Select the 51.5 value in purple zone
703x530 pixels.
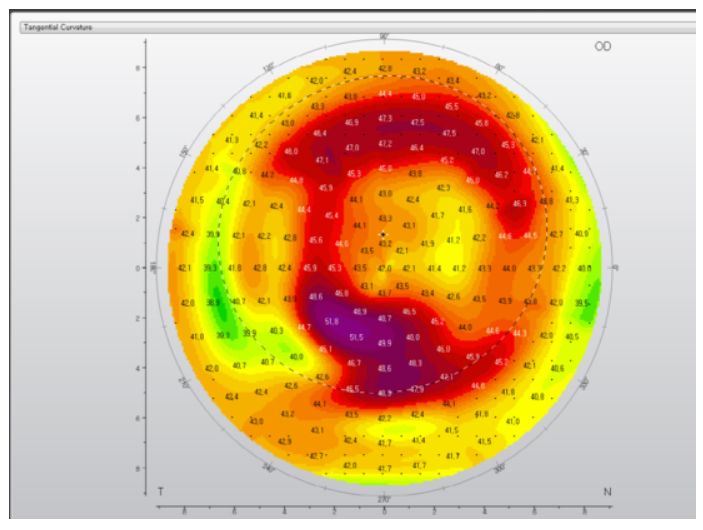pos(356,338)
